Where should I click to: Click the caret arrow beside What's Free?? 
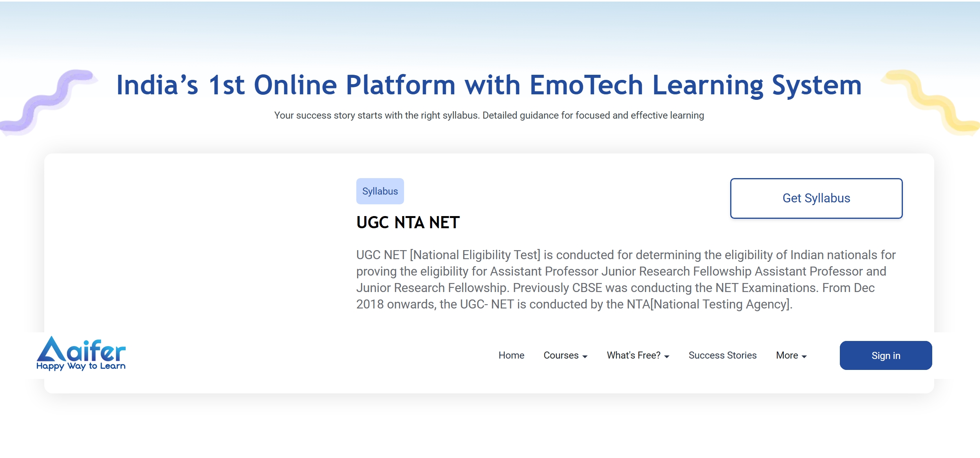pos(667,357)
